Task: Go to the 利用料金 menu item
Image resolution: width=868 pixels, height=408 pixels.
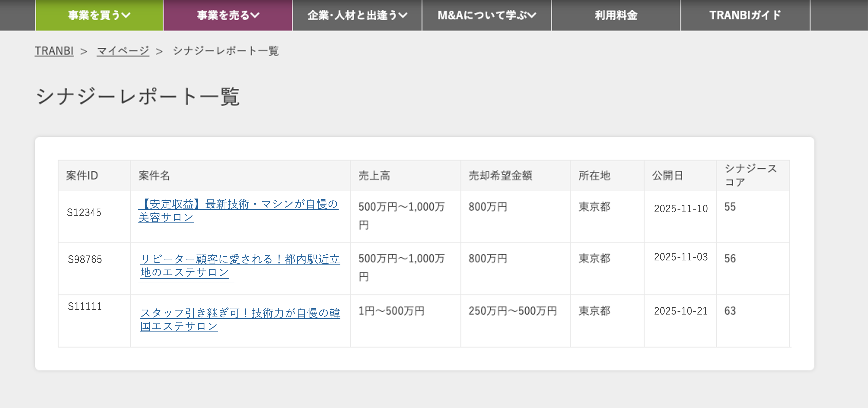Action: point(616,15)
